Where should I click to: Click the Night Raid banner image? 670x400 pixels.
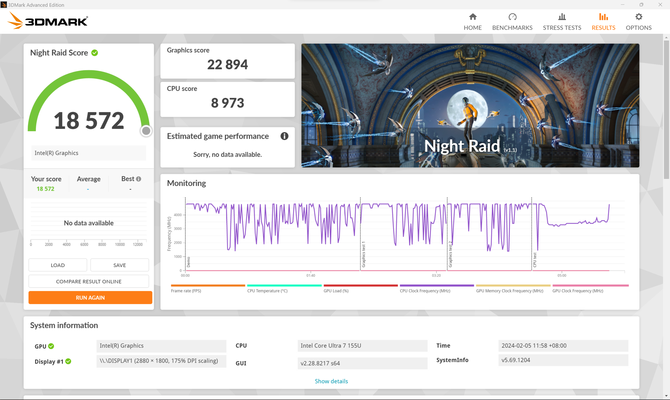point(470,105)
